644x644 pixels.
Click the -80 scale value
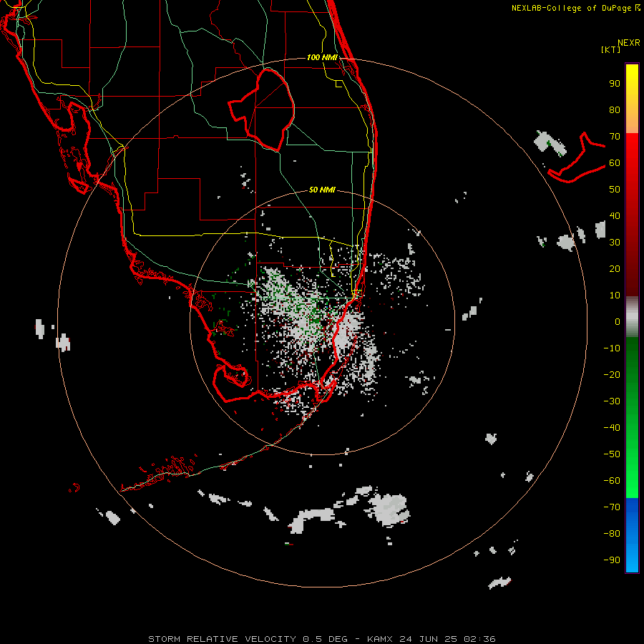(x=612, y=534)
